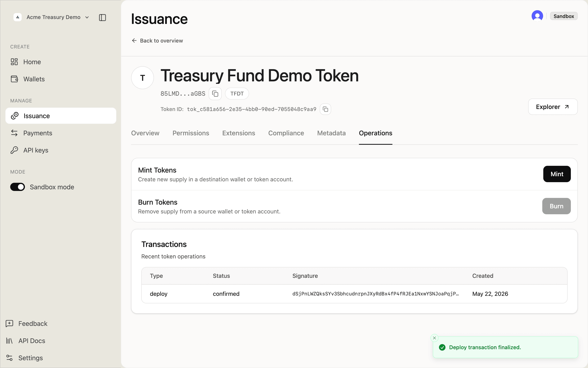588x368 pixels.
Task: Toggle Sandbox mode switch
Action: tap(18, 187)
